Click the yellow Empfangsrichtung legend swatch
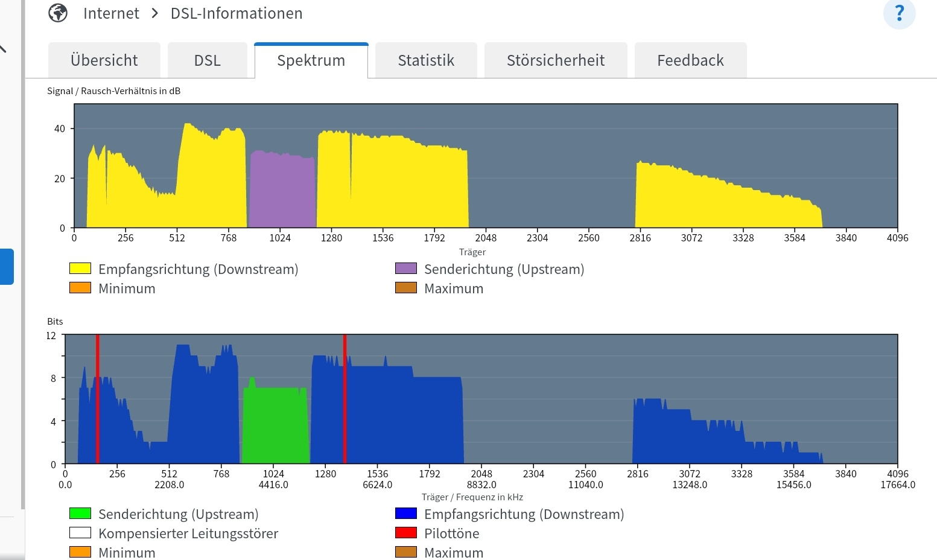The width and height of the screenshot is (937, 560). click(81, 267)
